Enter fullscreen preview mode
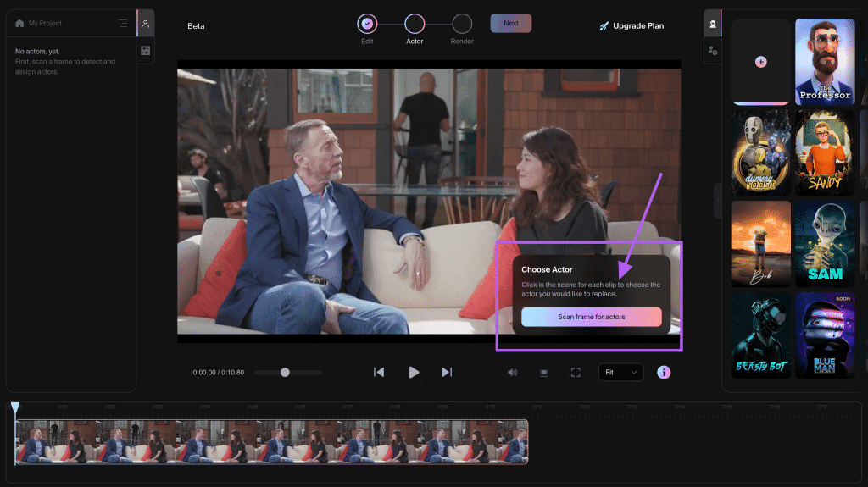868x487 pixels. [576, 373]
